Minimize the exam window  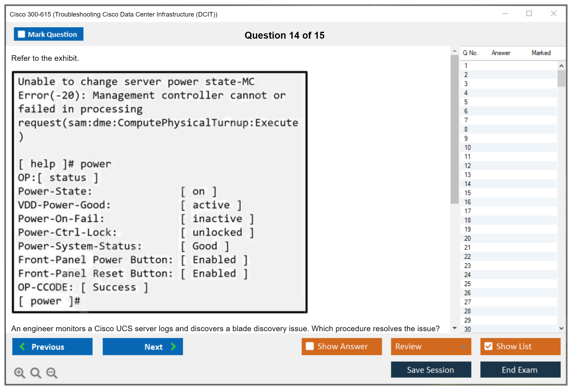[505, 13]
